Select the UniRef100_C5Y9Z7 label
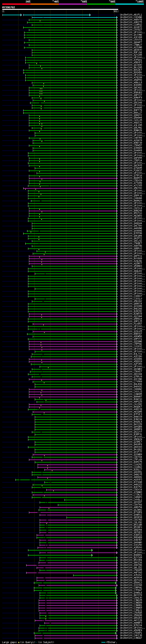 tap(131, 30)
